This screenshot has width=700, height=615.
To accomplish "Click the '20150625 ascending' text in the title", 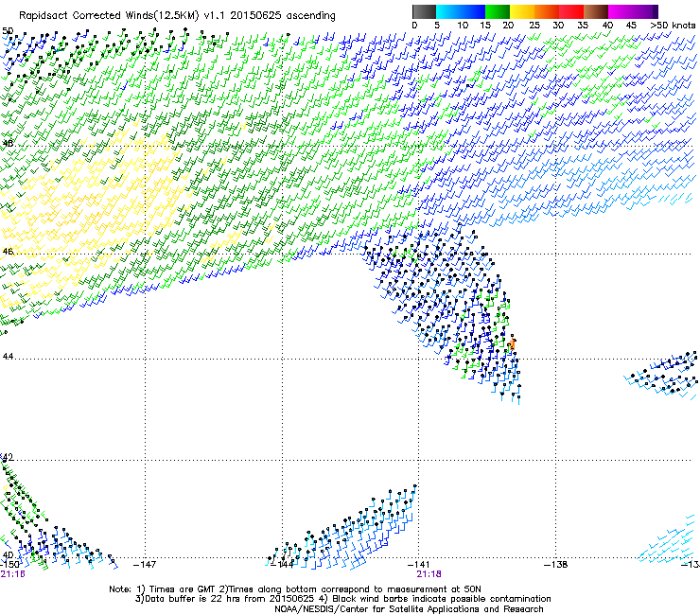I will 283,16.
